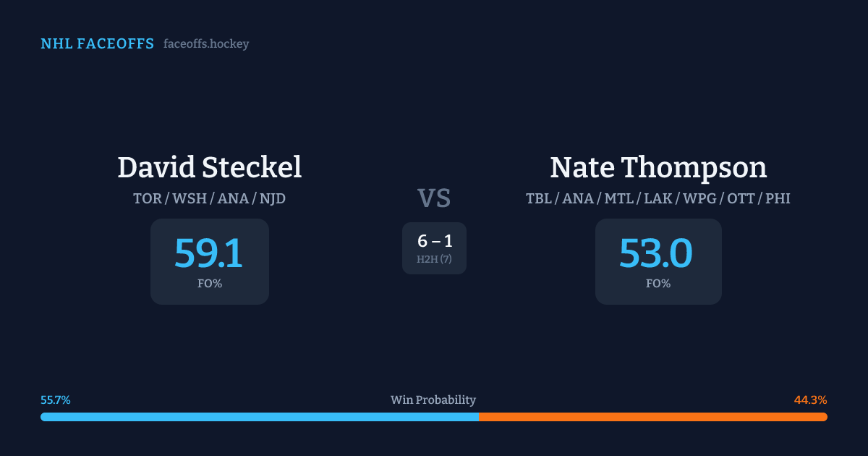The width and height of the screenshot is (868, 456).
Task: Click the PHI team abbreviation
Action: (778, 198)
